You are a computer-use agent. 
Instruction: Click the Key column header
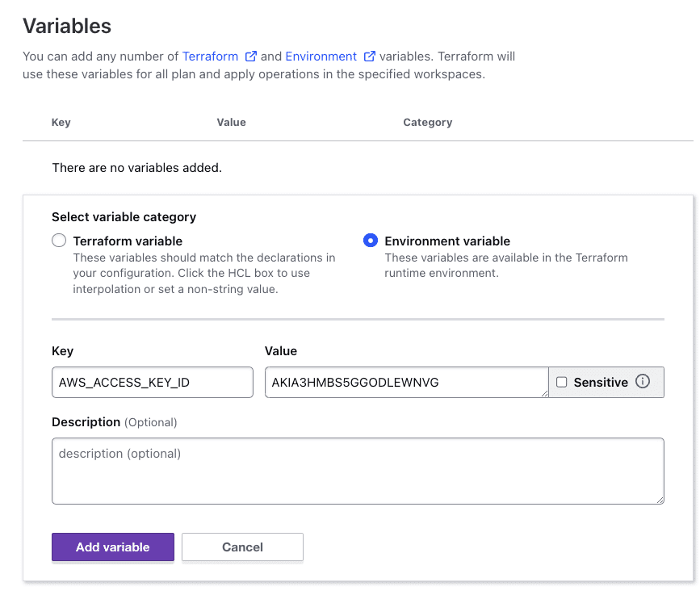click(61, 122)
